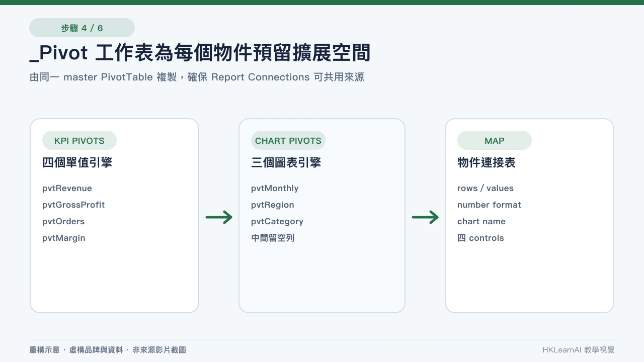
Task: Click the 中間留空列 line
Action: point(273,238)
